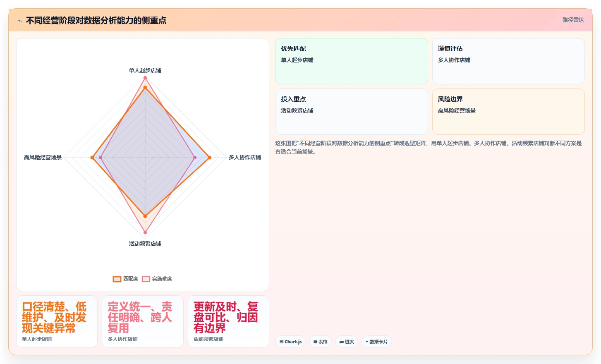Select the 优先匹配 card

(352, 61)
